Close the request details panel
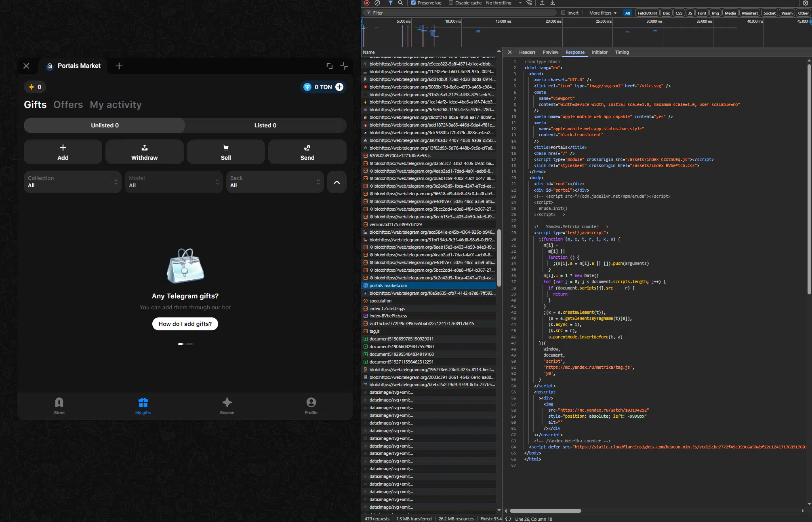This screenshot has width=812, height=522. click(x=510, y=52)
